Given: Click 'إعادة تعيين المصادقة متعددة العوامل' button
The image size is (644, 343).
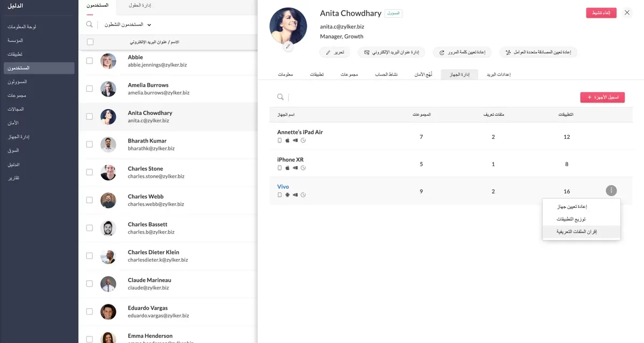Looking at the screenshot, I should [538, 53].
